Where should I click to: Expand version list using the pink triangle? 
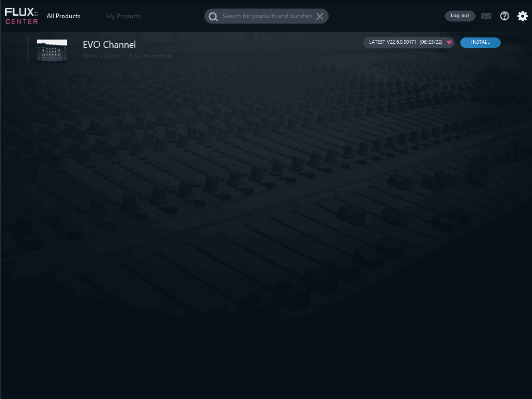click(449, 43)
